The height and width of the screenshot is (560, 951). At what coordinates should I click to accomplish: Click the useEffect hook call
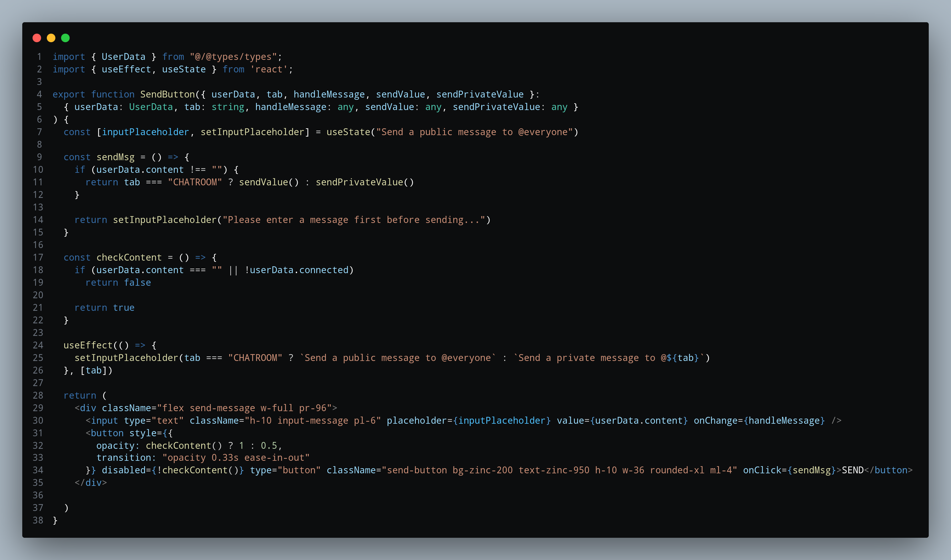tap(88, 345)
